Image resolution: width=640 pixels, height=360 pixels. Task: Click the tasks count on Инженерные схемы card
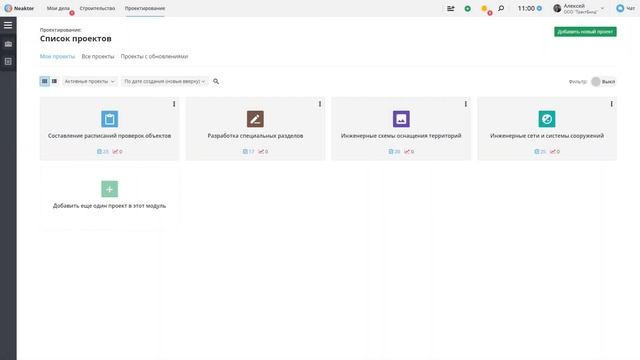394,151
